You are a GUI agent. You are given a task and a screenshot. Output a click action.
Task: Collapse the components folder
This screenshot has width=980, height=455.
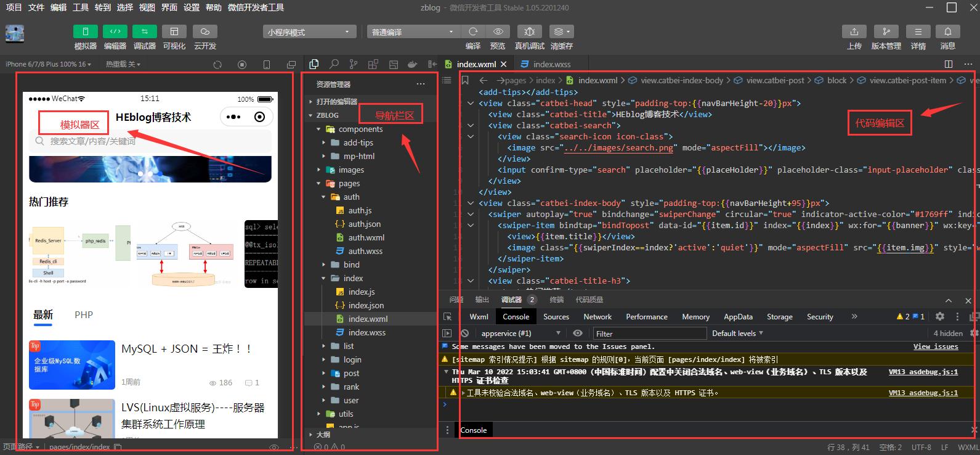[360, 129]
